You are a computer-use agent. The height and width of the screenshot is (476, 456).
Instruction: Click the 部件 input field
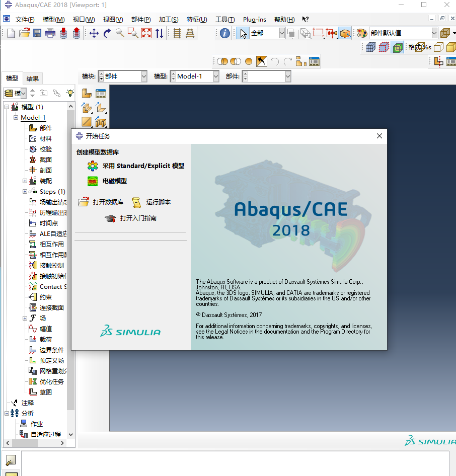(x=267, y=76)
